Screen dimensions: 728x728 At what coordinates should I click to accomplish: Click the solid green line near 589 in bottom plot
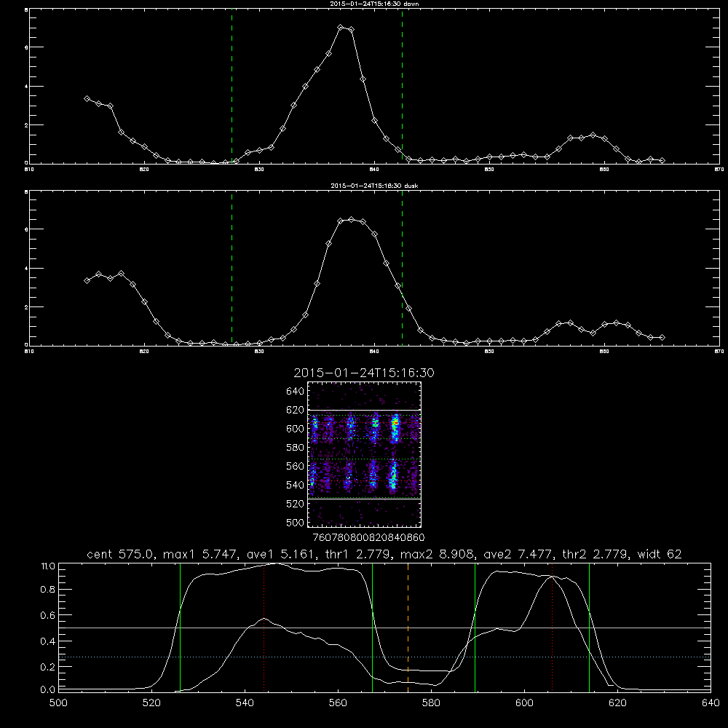475,628
